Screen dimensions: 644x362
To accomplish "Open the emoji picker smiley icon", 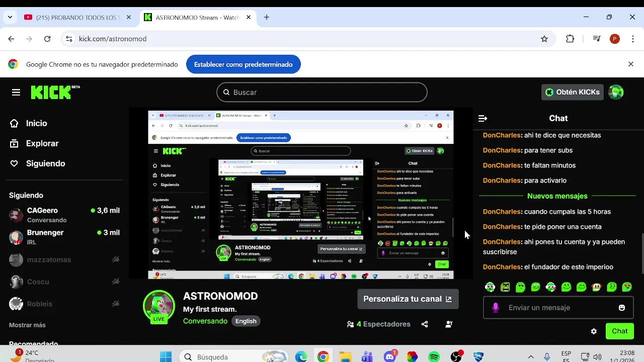I will click(x=622, y=308).
